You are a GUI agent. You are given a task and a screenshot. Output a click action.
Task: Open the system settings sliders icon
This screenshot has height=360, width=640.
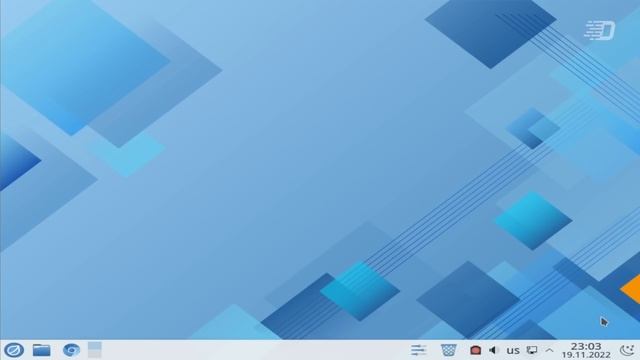419,350
